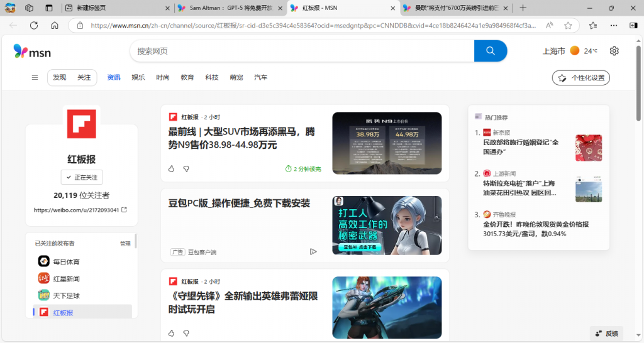Open the 《守望先锋》 article headline
Screen dimensions: 644x343
[x=243, y=302]
